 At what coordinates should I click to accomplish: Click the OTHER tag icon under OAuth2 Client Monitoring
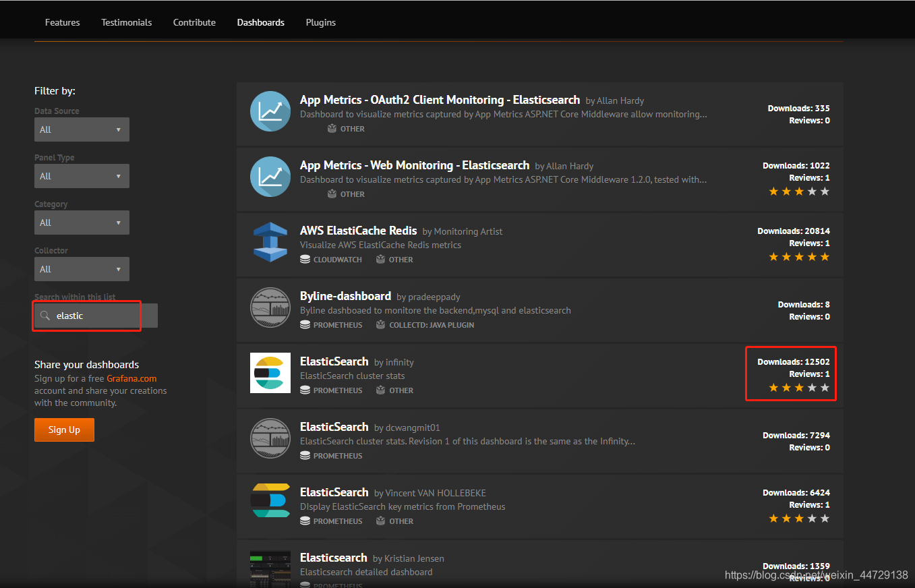[x=332, y=128]
